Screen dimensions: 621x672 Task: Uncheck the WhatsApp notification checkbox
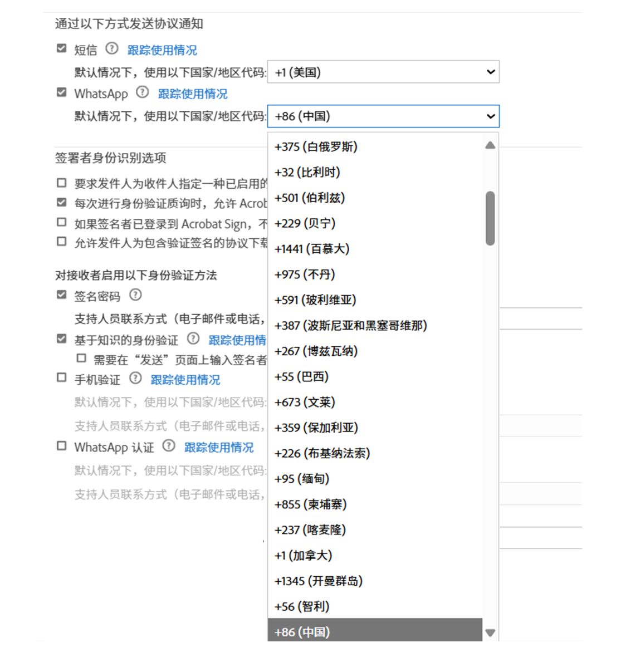62,92
